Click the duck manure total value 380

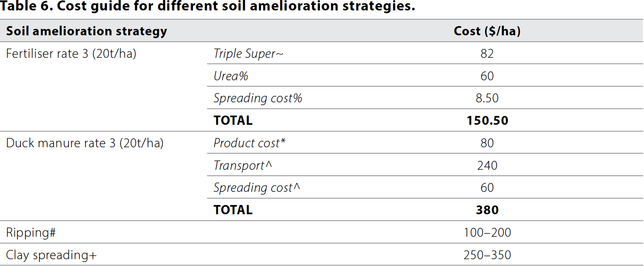487,210
